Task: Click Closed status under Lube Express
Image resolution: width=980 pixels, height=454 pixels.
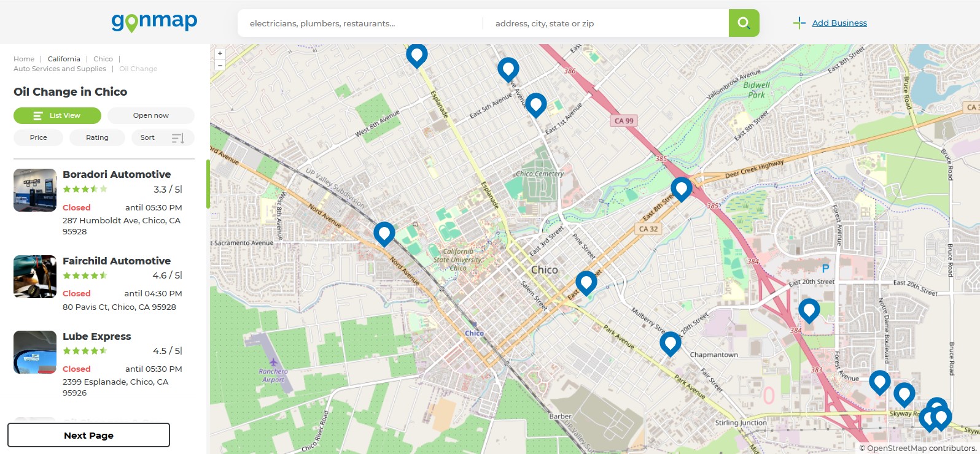Action: (77, 369)
